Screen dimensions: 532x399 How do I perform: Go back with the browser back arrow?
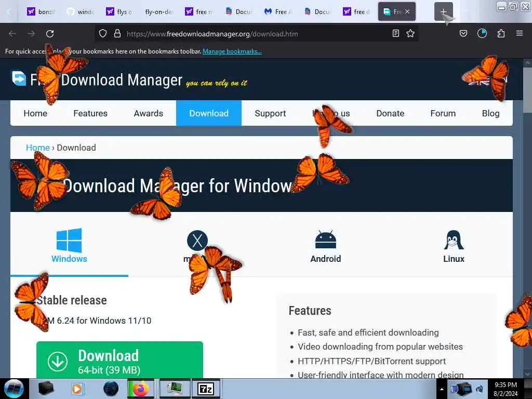point(12,34)
